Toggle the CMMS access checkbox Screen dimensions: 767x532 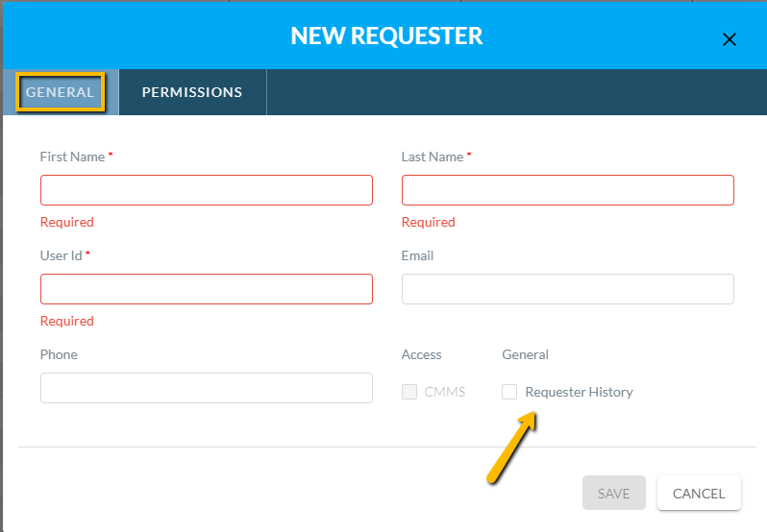click(x=409, y=392)
